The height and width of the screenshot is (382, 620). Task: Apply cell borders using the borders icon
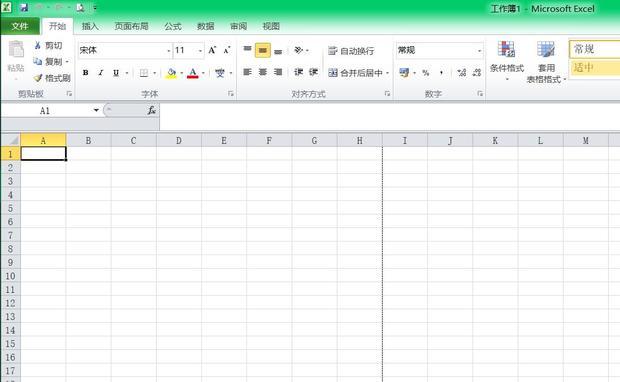tap(144, 73)
